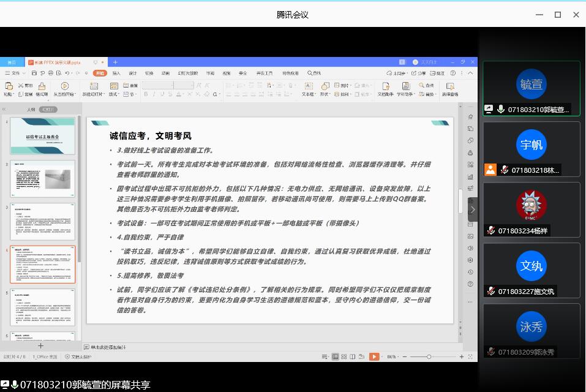Select the Format Painter brush icon
The width and height of the screenshot is (586, 392).
(42, 86)
